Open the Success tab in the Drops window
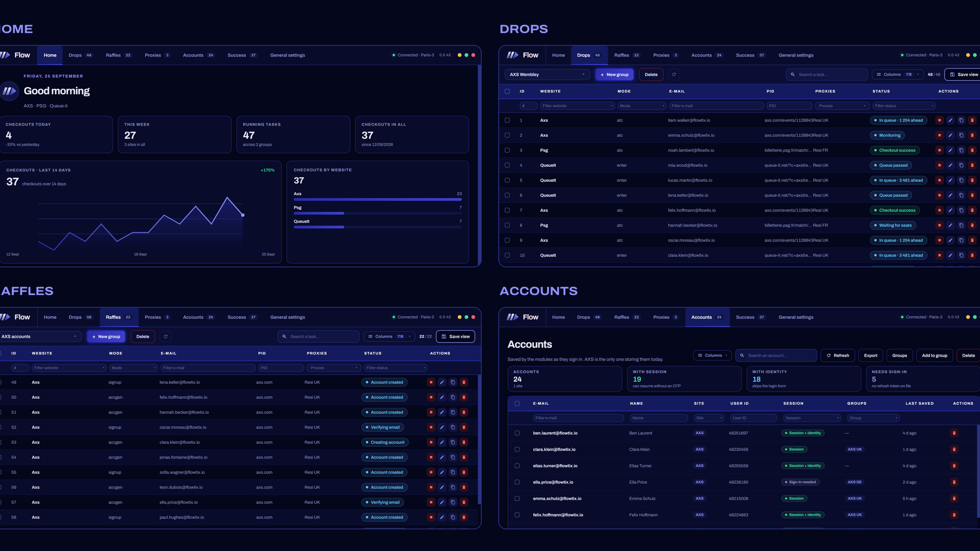The width and height of the screenshot is (980, 551). point(750,55)
